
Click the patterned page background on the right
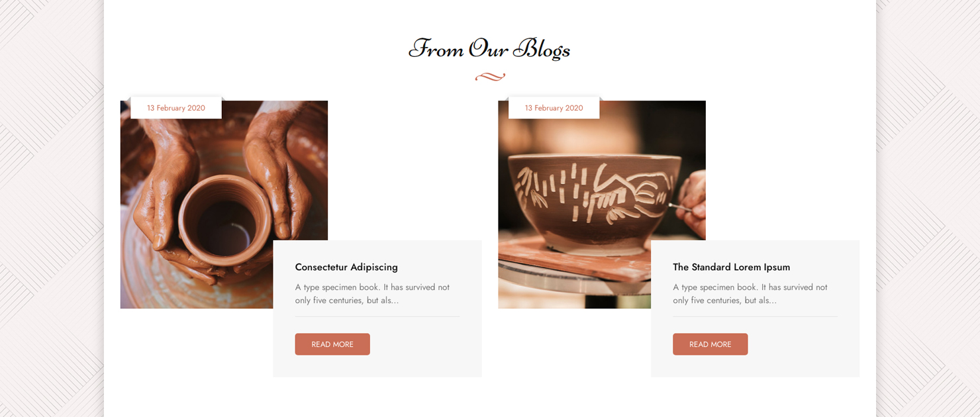[x=928, y=208]
